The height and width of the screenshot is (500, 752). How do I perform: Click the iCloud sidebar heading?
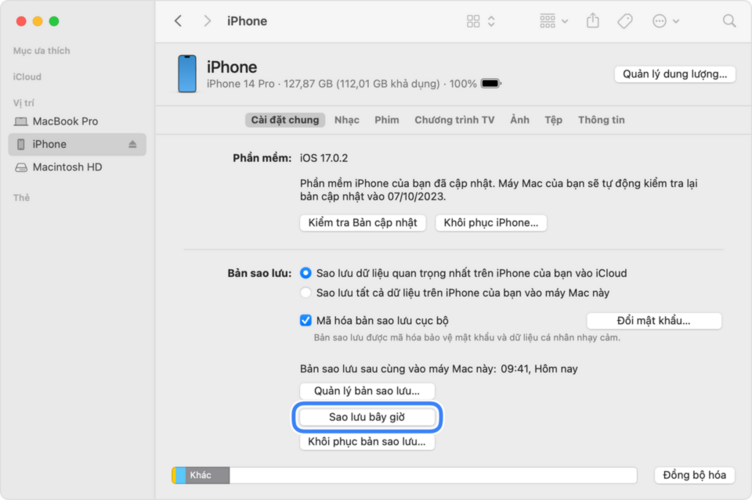27,77
